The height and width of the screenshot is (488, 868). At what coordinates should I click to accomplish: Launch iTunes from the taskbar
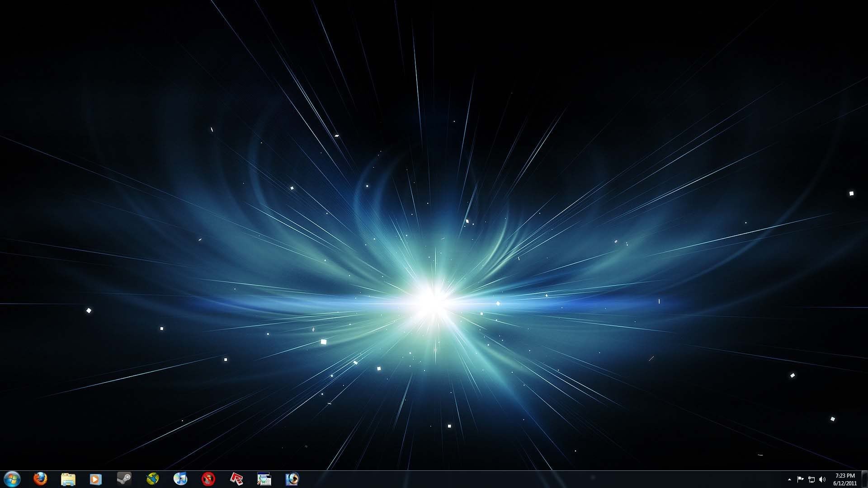click(x=180, y=479)
